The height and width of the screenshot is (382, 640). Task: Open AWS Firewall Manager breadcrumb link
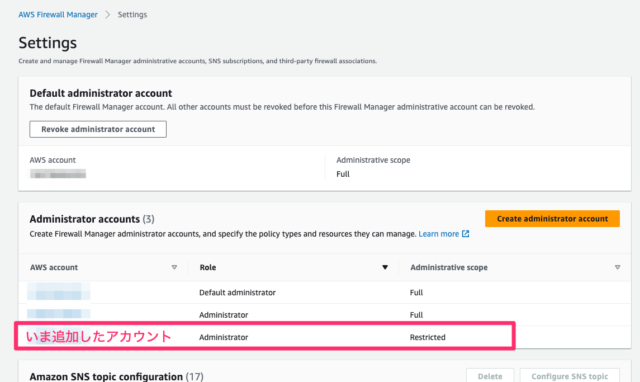click(x=58, y=15)
